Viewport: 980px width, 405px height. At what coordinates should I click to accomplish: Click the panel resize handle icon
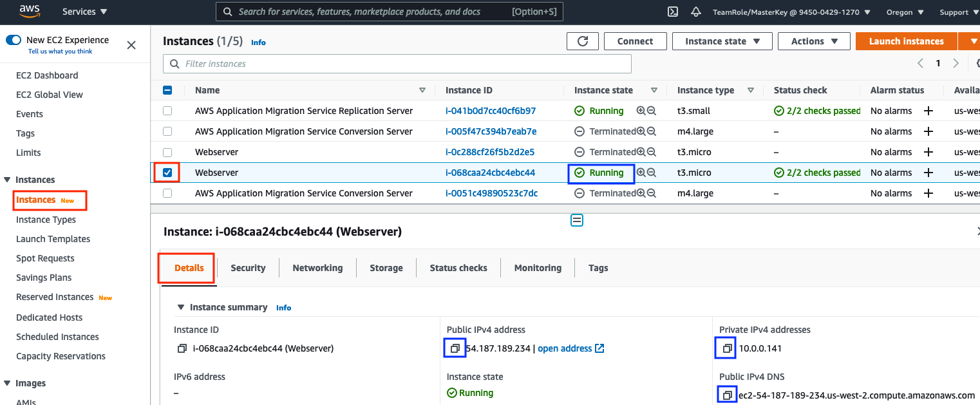[577, 220]
